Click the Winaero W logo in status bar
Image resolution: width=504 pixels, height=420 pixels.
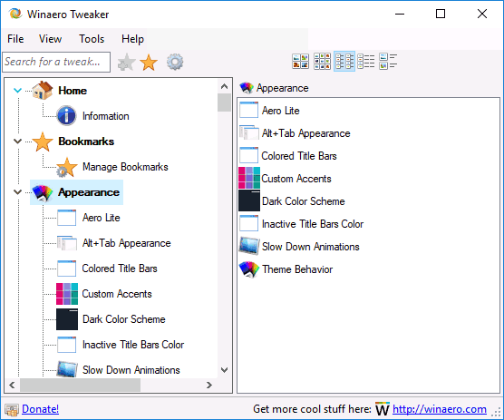[383, 409]
